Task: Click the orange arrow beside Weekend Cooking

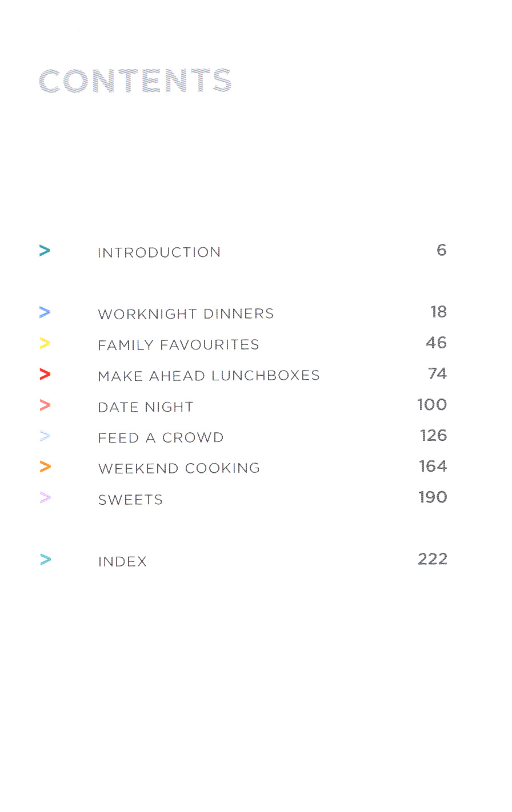Action: tap(45, 467)
